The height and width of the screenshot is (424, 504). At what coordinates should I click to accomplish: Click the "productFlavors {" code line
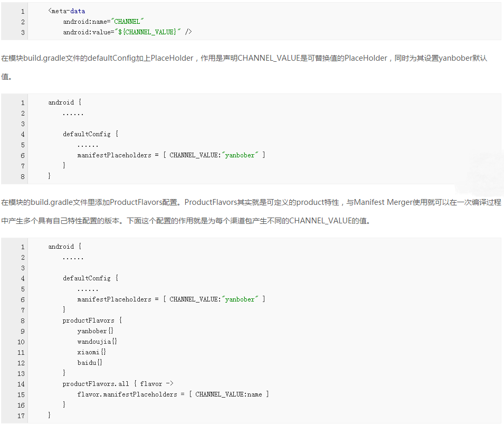[x=92, y=321]
